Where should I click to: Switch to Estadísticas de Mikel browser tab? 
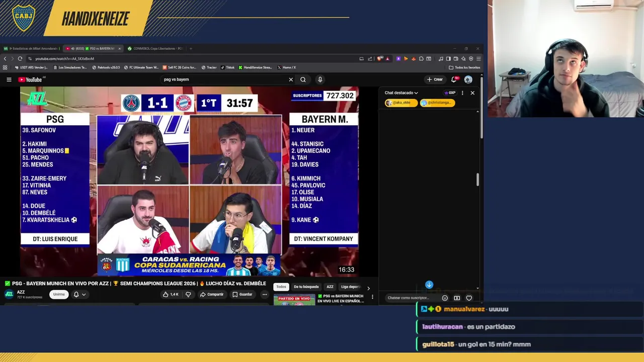tap(31, 49)
